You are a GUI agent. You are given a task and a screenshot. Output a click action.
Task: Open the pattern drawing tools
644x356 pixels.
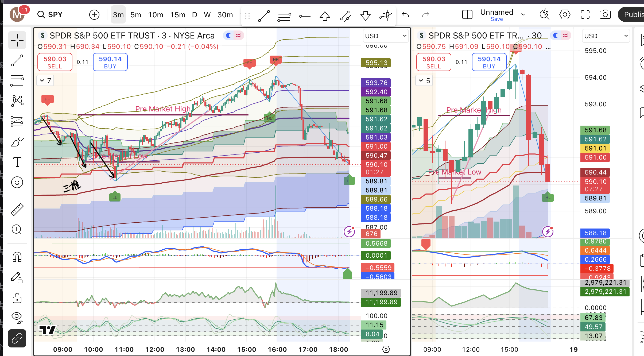pos(17,101)
